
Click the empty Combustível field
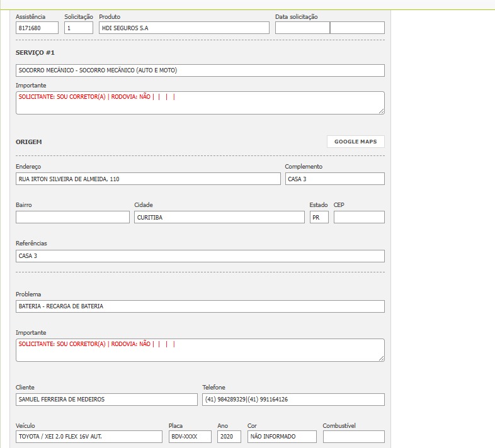tap(353, 437)
